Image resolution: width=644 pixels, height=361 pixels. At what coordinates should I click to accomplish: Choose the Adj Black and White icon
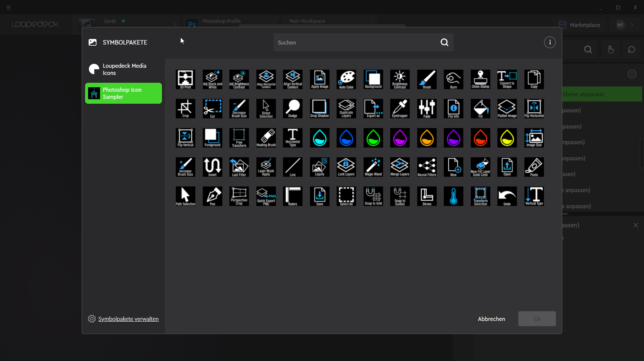point(213,79)
